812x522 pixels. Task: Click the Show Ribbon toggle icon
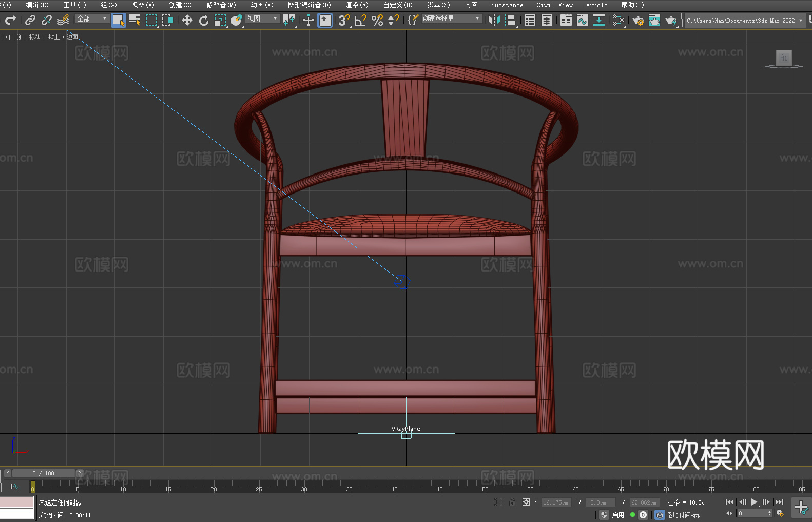[566, 21]
